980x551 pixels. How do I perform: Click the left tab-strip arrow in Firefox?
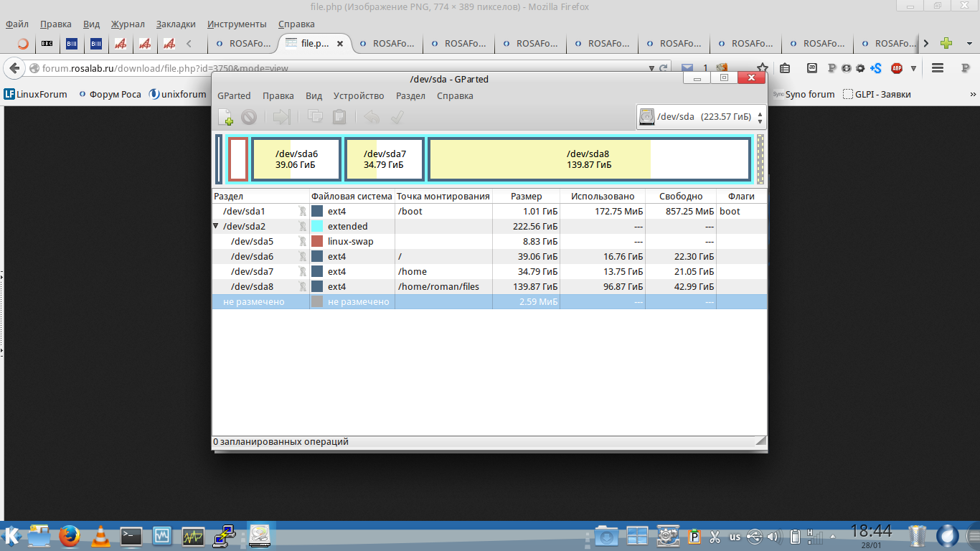pos(189,43)
